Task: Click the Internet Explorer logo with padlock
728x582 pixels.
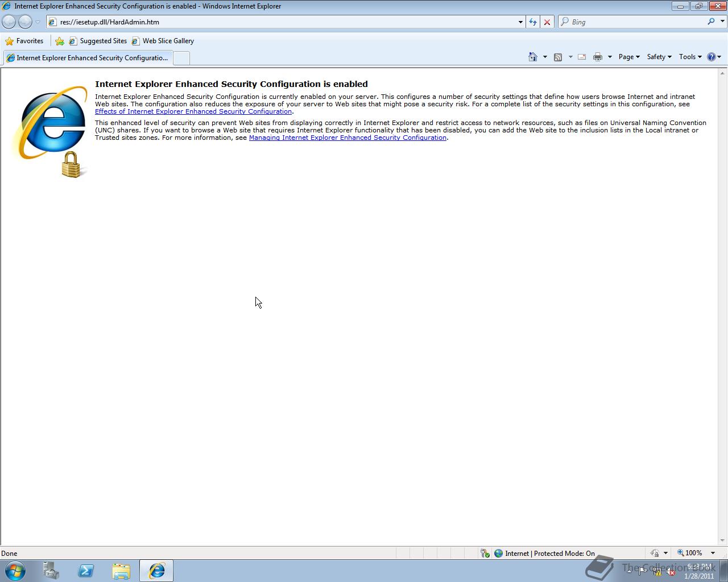Action: click(x=50, y=131)
